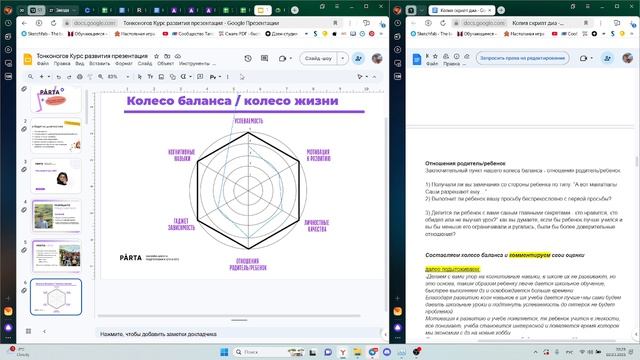The width and height of the screenshot is (640, 360).
Task: Collapse the slide filmstrip panel
Action: click(x=44, y=331)
